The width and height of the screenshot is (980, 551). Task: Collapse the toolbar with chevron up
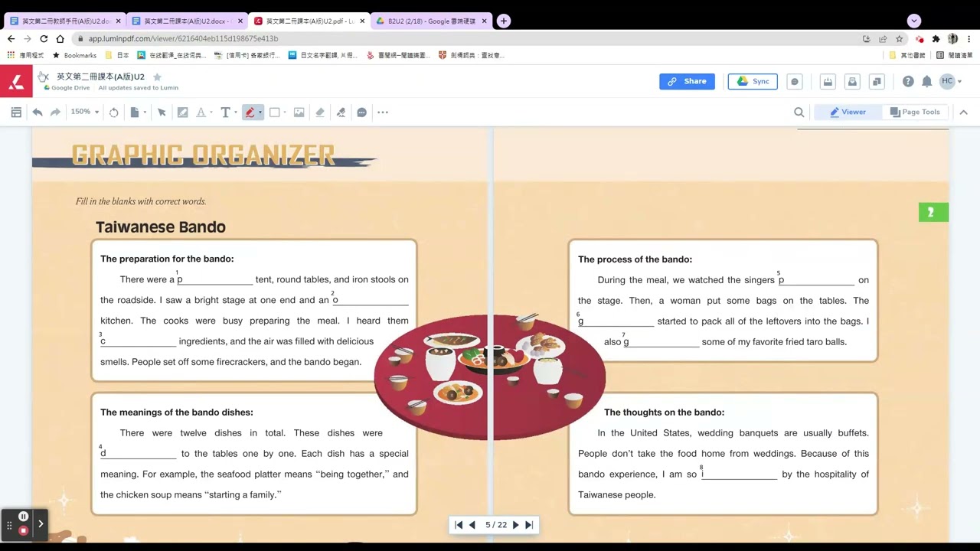pyautogui.click(x=963, y=112)
